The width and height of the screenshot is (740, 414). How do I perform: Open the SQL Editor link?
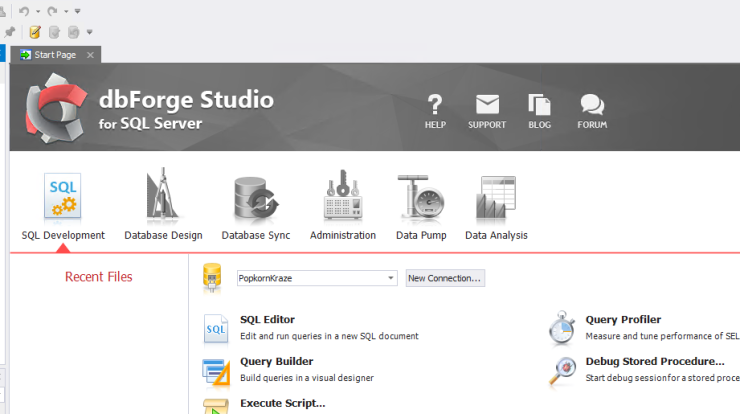(x=267, y=320)
